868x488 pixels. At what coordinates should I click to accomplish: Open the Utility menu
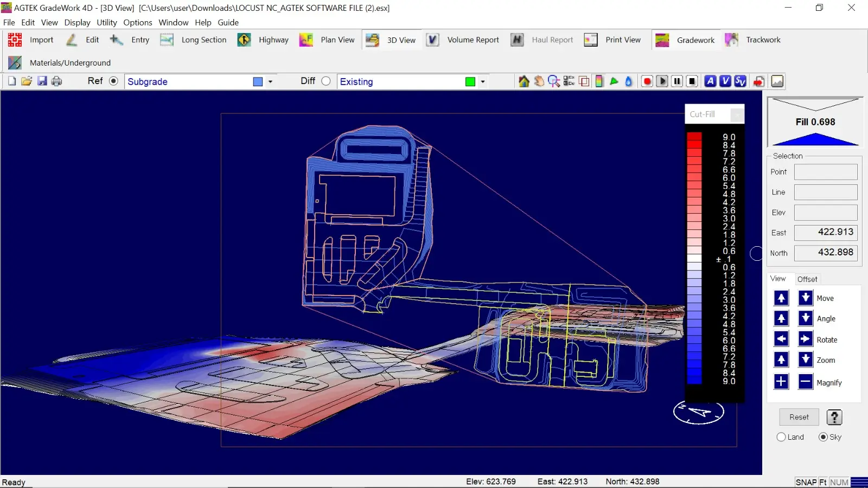coord(106,23)
